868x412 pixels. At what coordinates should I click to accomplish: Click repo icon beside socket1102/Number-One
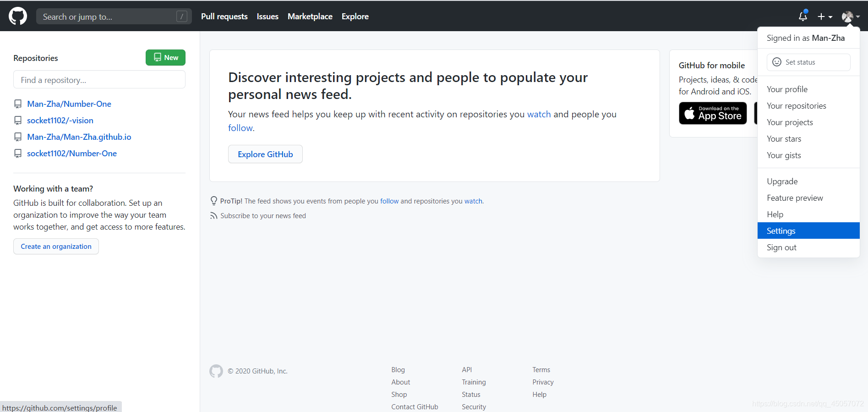click(x=18, y=154)
